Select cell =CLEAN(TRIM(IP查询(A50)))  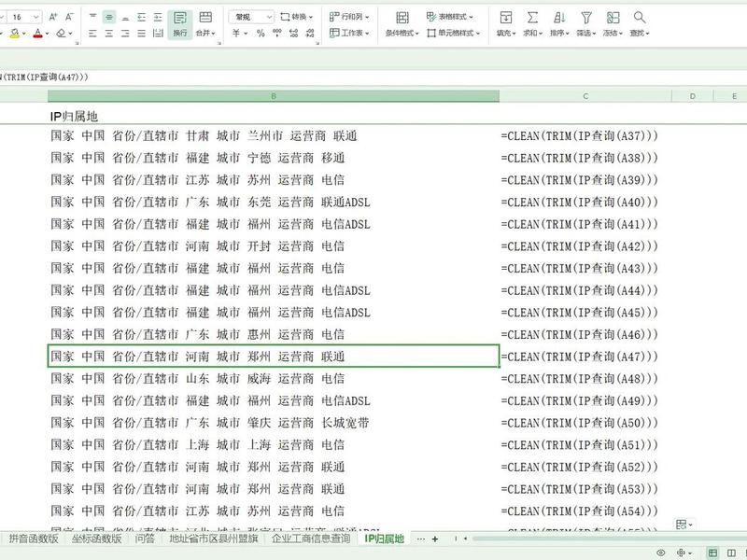[585, 423]
